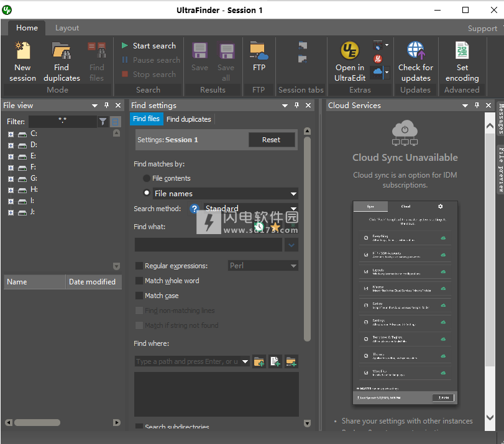Click the Search method help icon

195,209
